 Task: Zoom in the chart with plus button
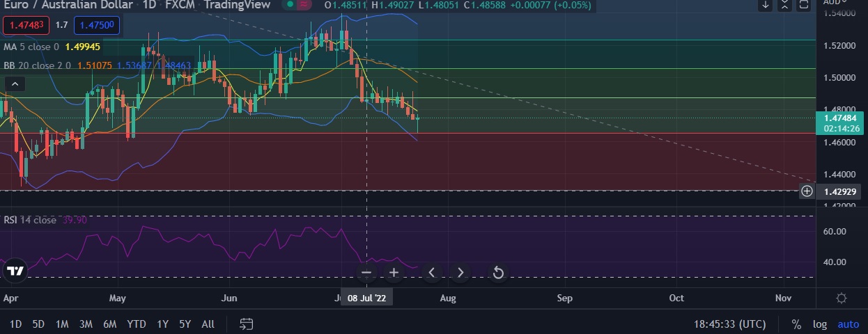coord(394,272)
